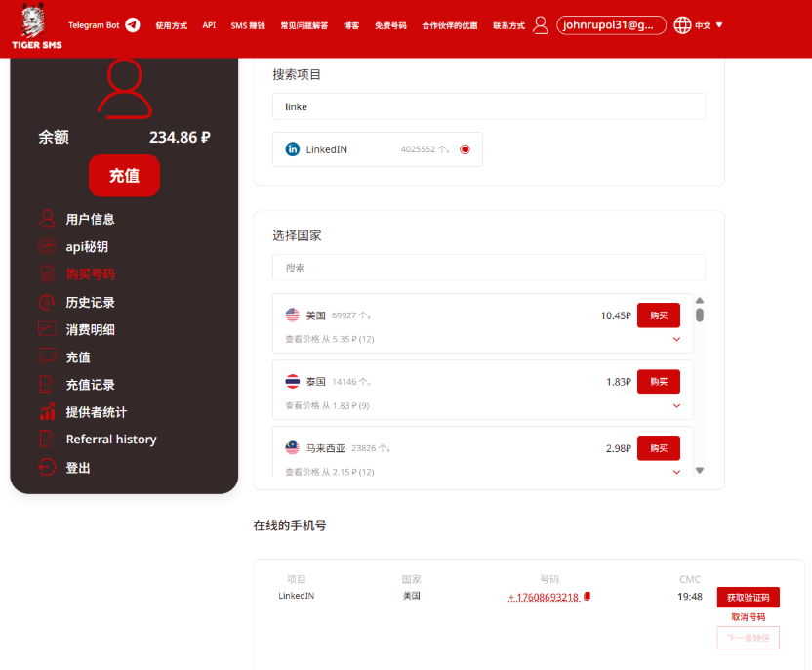Click the balance value 234.86 ₽

180,137
